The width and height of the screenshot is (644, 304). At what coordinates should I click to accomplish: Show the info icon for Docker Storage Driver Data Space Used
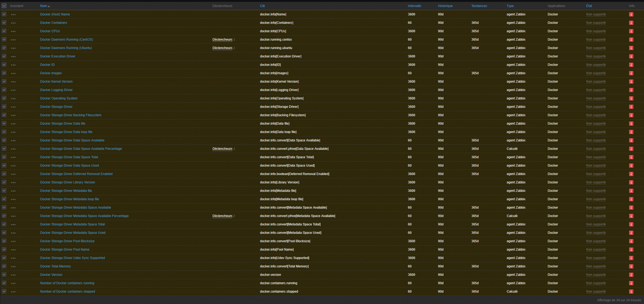pyautogui.click(x=631, y=166)
